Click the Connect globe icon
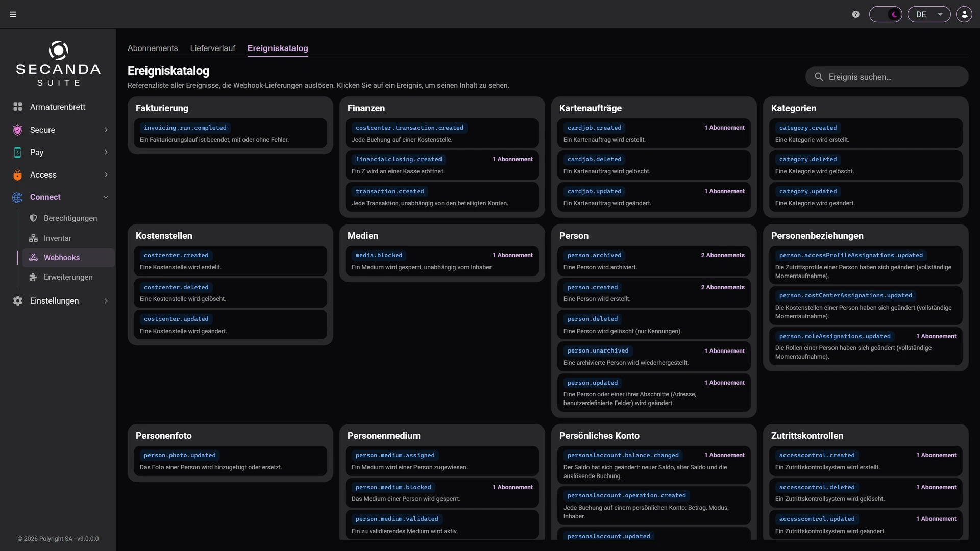Screen dimensions: 980x551 click(18, 197)
